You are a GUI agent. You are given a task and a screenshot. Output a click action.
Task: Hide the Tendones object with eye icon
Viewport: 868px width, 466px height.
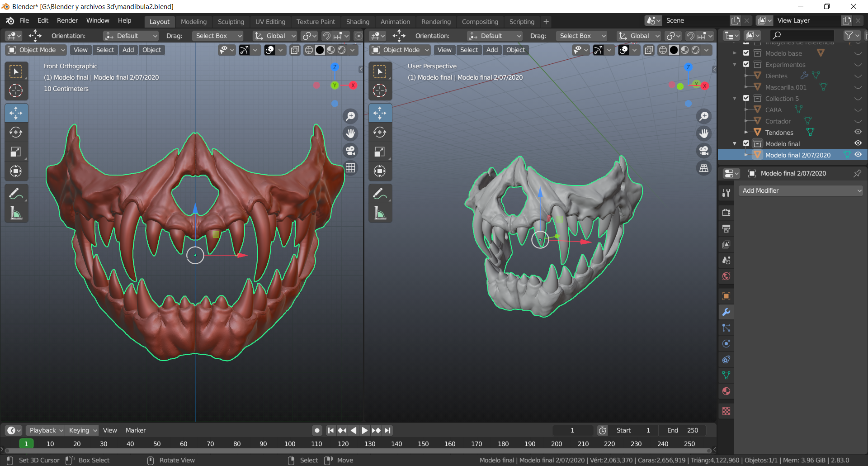(858, 132)
